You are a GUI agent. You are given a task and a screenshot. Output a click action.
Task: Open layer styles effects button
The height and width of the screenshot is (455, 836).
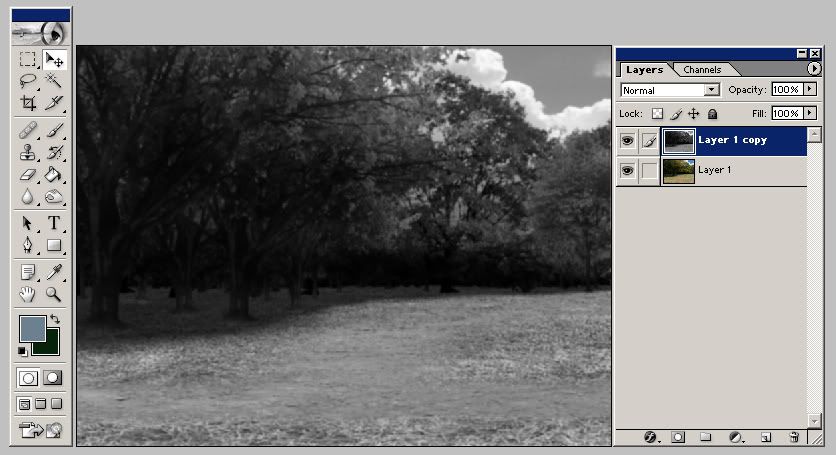(x=650, y=437)
